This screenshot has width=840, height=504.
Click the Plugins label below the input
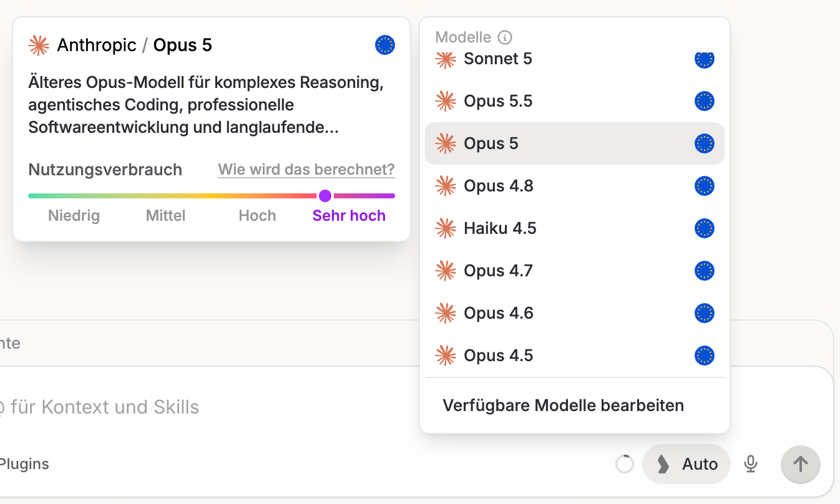tap(24, 464)
